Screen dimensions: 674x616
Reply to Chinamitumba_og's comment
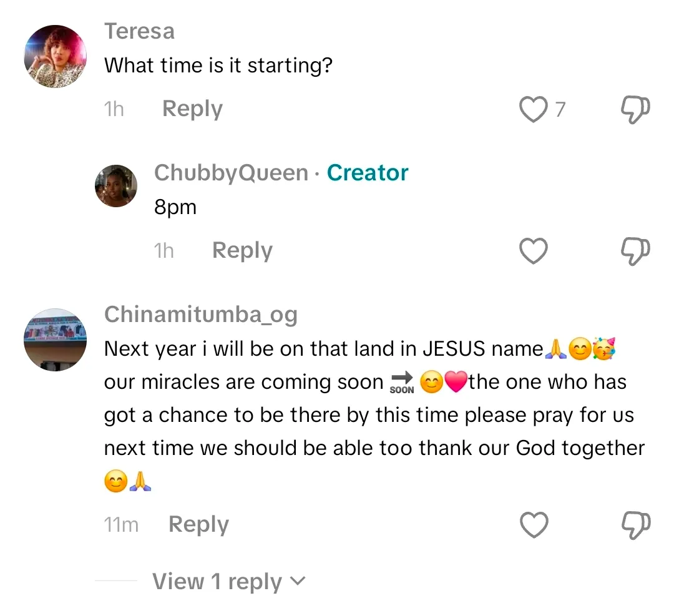198,525
